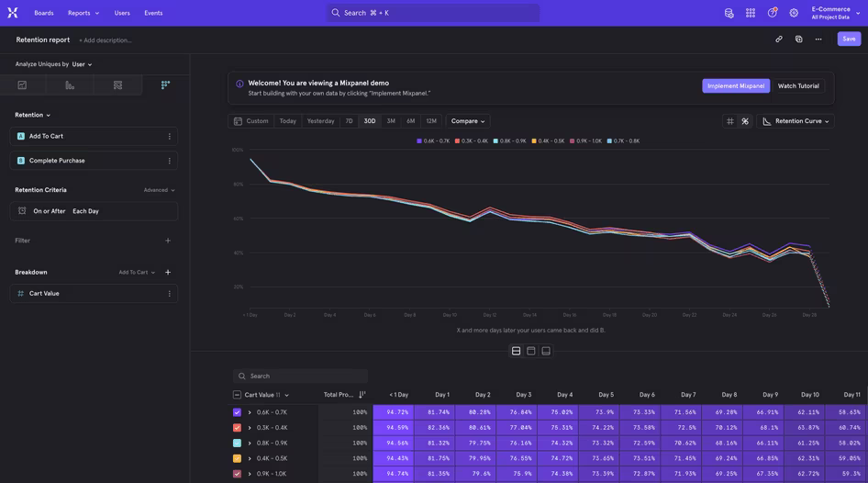Expand the 0.3K - 0.4K row

(x=250, y=428)
